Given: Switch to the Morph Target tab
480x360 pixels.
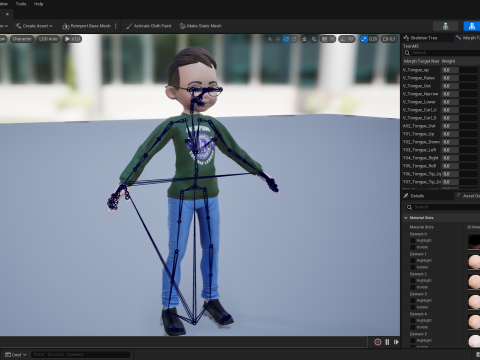Looking at the screenshot, I should (x=467, y=38).
